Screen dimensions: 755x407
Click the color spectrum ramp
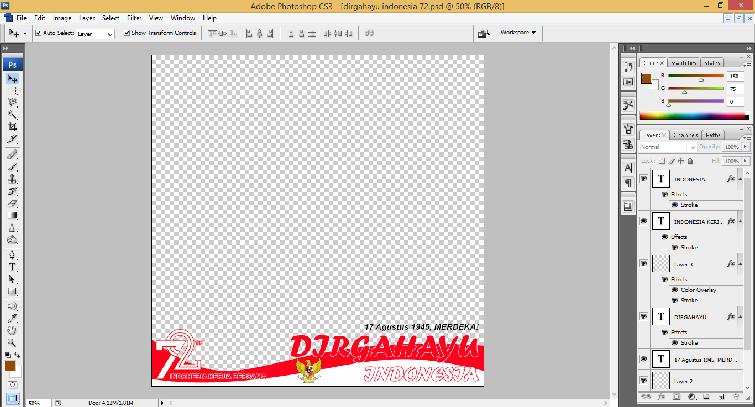[x=694, y=116]
